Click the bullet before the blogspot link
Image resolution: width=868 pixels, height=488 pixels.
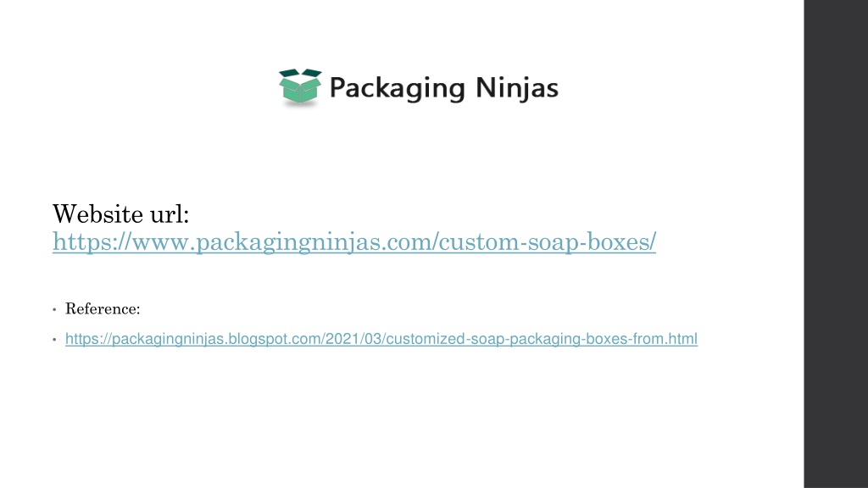pos(54,339)
